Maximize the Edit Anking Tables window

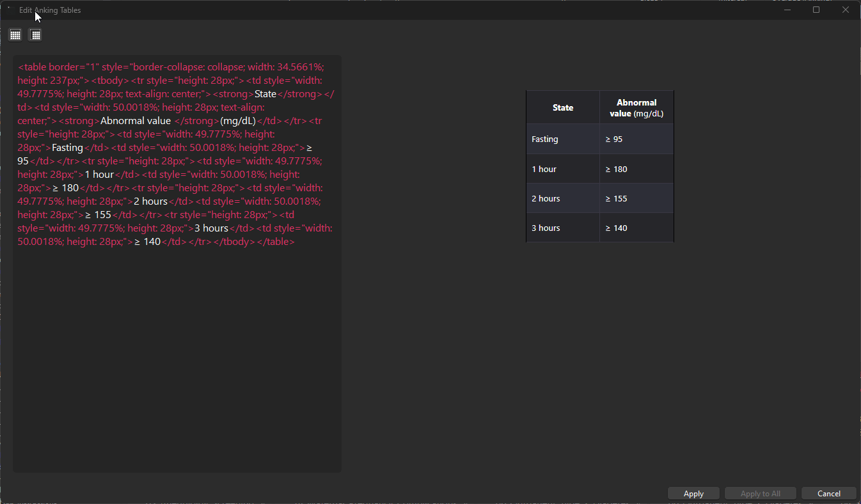tap(816, 10)
